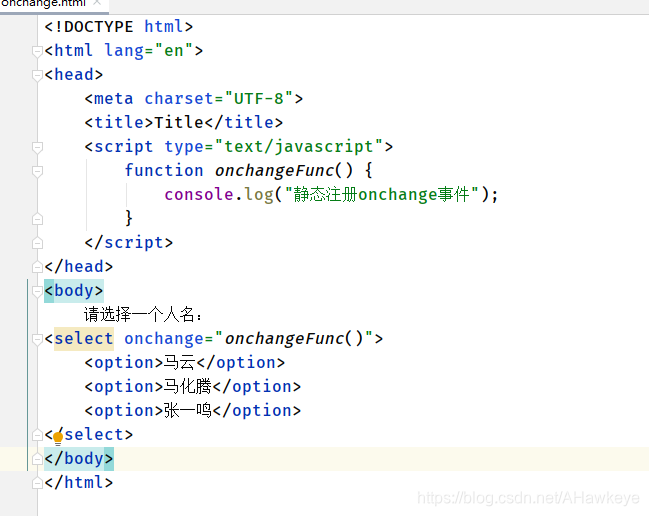
Task: Click the lang="en" attribute
Action: point(149,51)
